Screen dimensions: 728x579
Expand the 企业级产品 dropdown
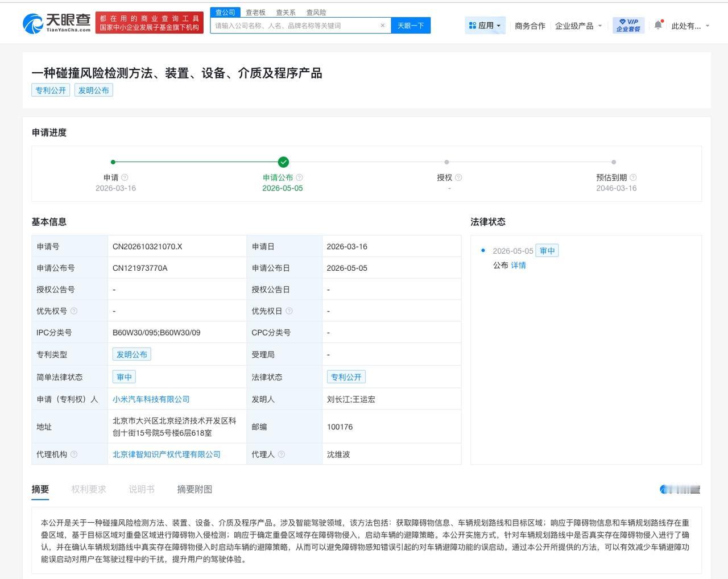click(x=578, y=26)
